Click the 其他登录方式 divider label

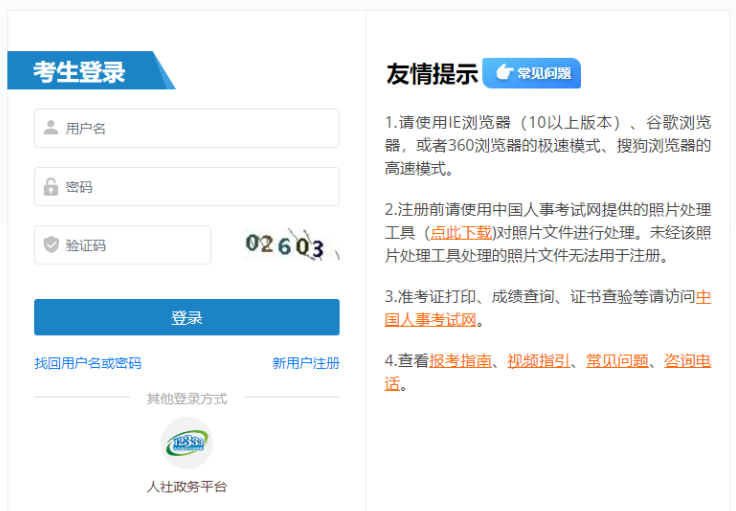[x=187, y=398]
